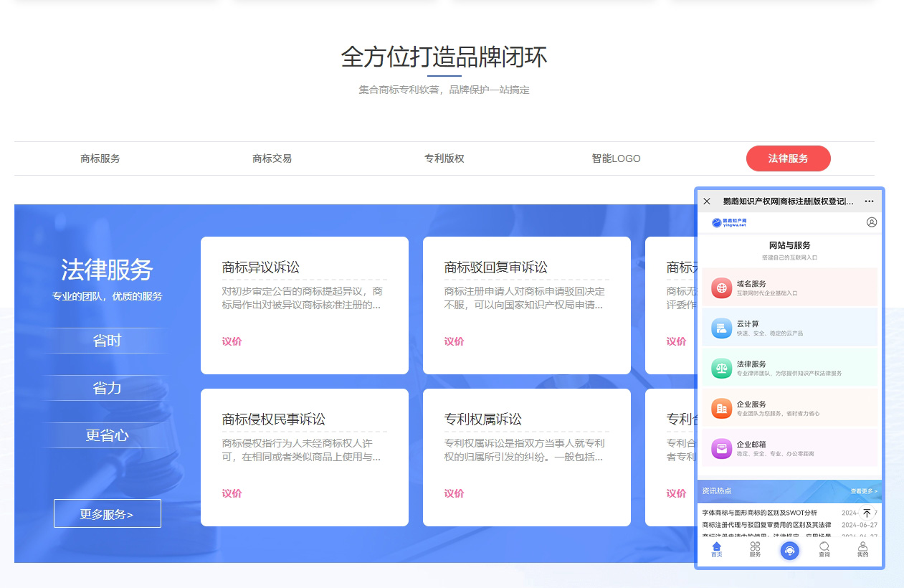Viewport: 904px width, 588px height.
Task: Open 我的 in the bottom navigation
Action: click(862, 549)
